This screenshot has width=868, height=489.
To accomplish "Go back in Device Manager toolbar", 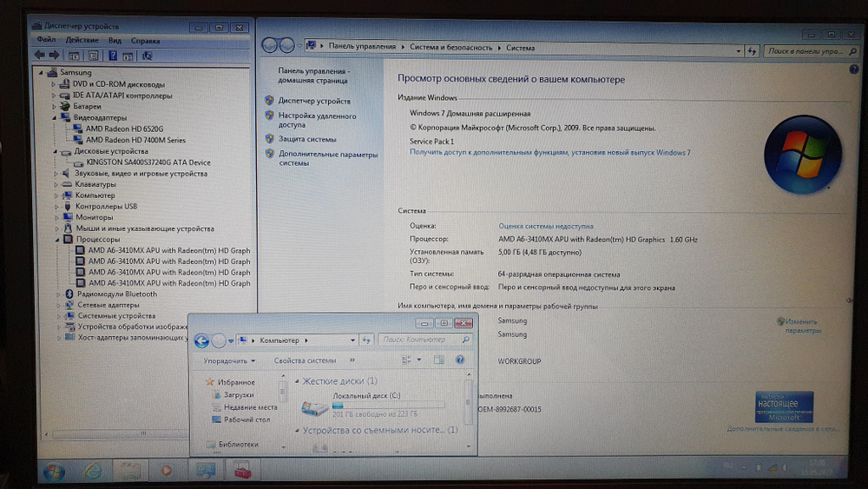I will 39,56.
